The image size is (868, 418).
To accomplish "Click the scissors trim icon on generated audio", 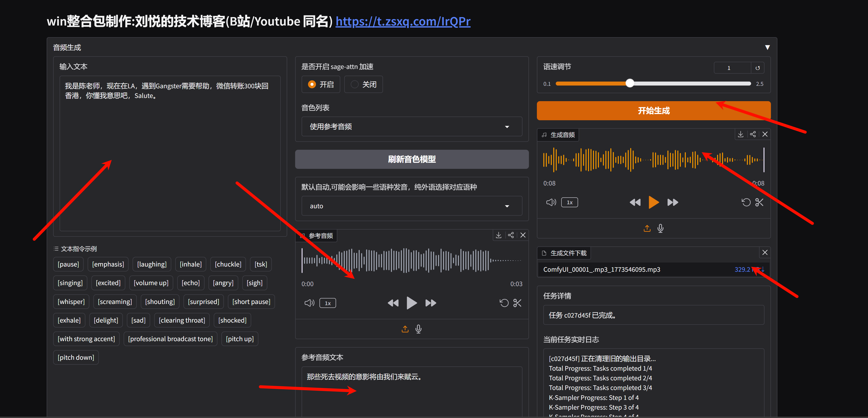I will [x=759, y=202].
